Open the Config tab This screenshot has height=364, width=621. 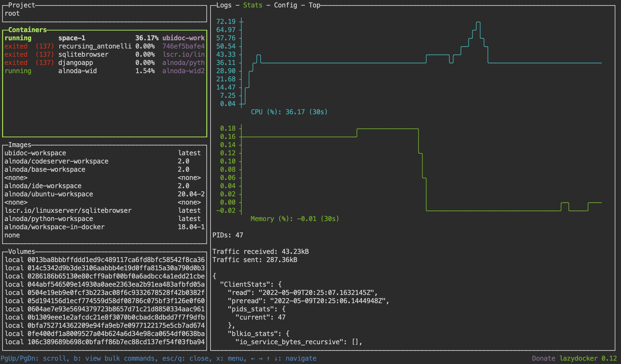tap(285, 5)
